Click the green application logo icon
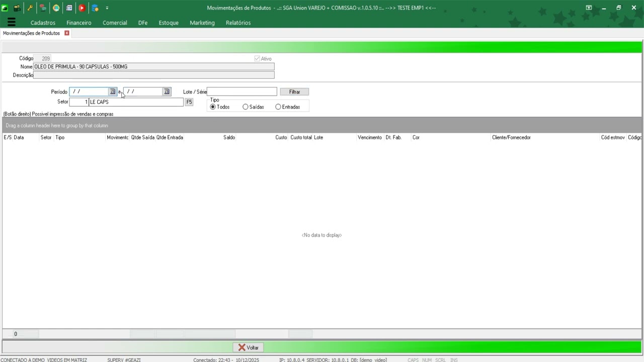Viewport: 644px width, 362px height. click(5, 8)
